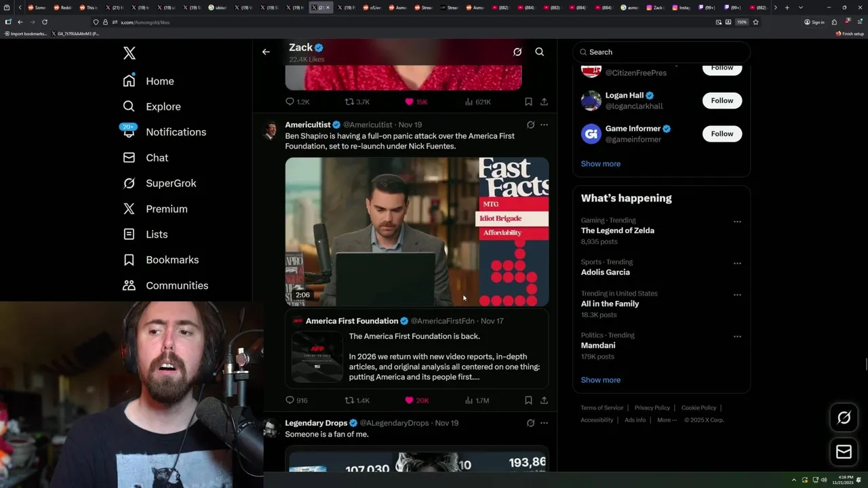Share the post with 621K views

coord(544,102)
